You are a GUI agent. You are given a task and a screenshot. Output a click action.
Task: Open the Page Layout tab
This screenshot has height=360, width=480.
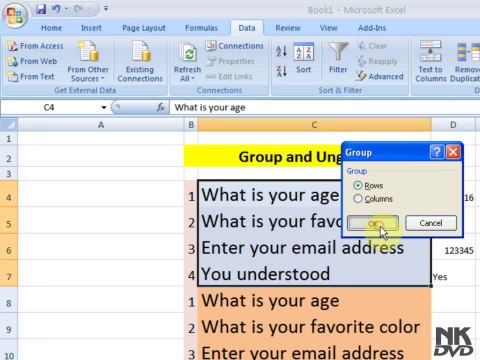(x=144, y=28)
